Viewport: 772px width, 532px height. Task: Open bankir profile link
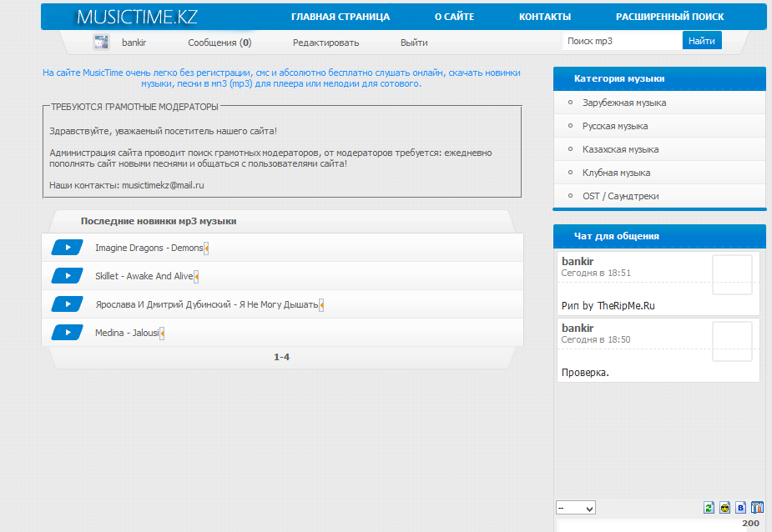click(134, 43)
